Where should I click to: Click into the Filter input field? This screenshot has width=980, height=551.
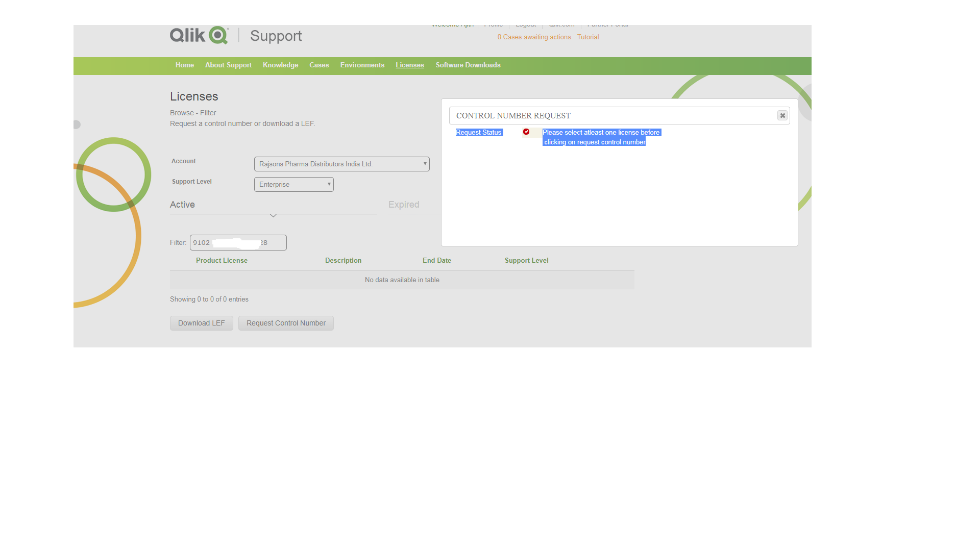pos(238,243)
